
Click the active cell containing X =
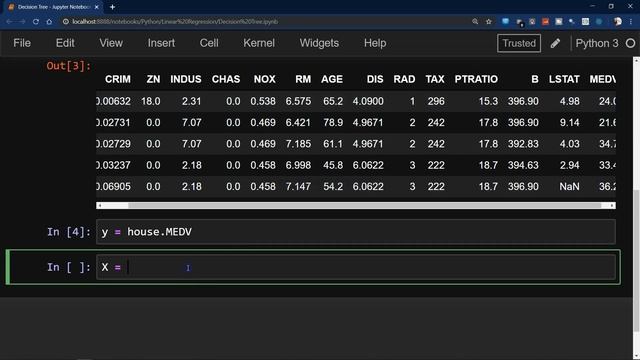[356, 267]
